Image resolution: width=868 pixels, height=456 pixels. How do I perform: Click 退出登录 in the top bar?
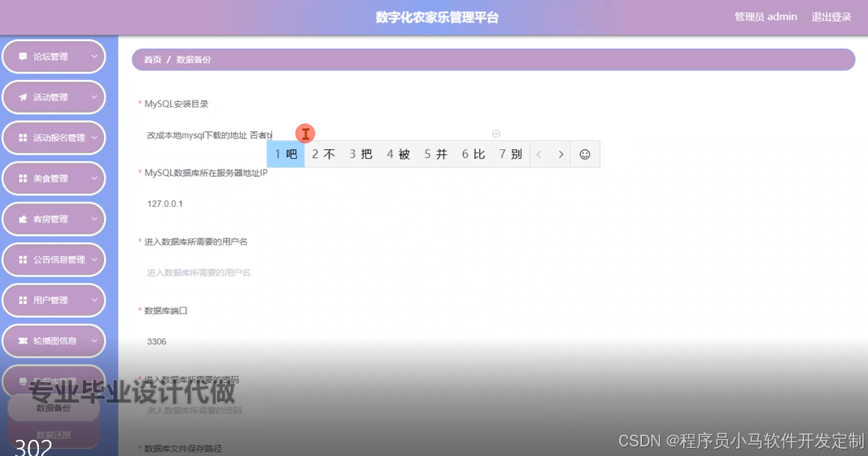point(831,16)
